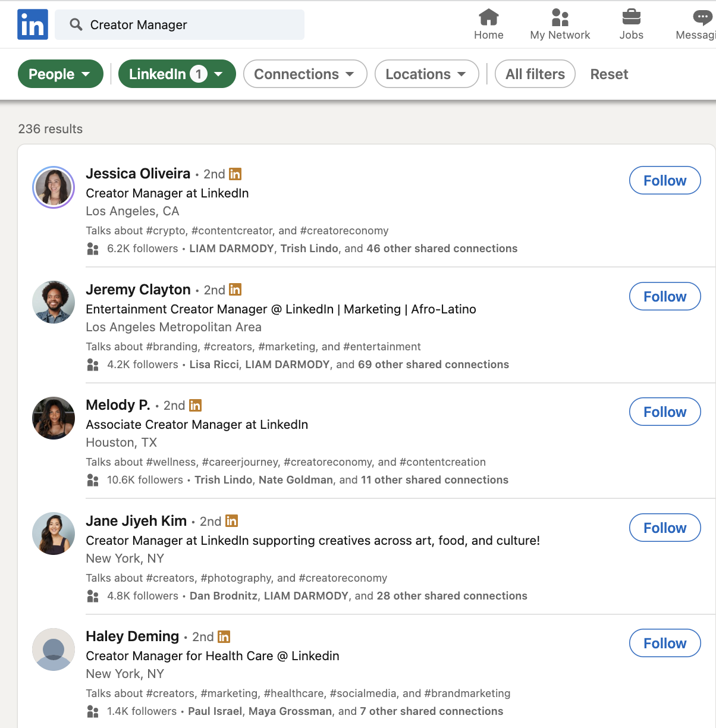Expand the Locations dropdown
The image size is (716, 728).
(x=426, y=74)
